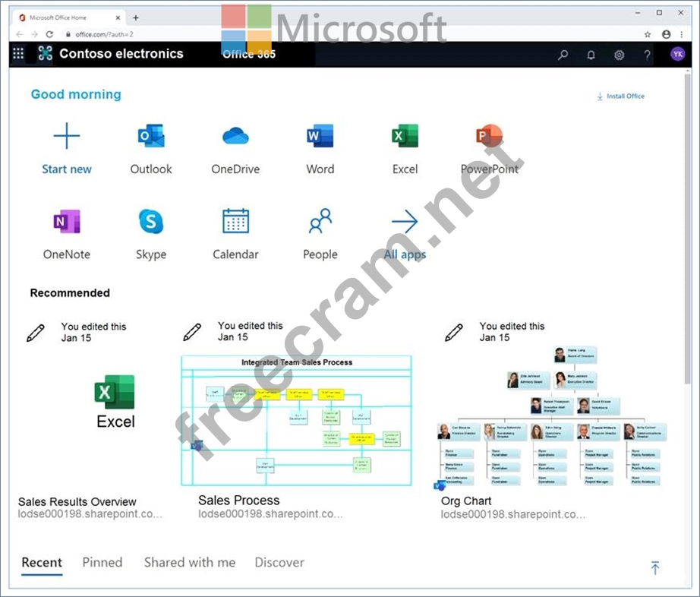Open Integrated Team Sales Process thumbnail
This screenshot has height=597, width=700.
pyautogui.click(x=296, y=420)
